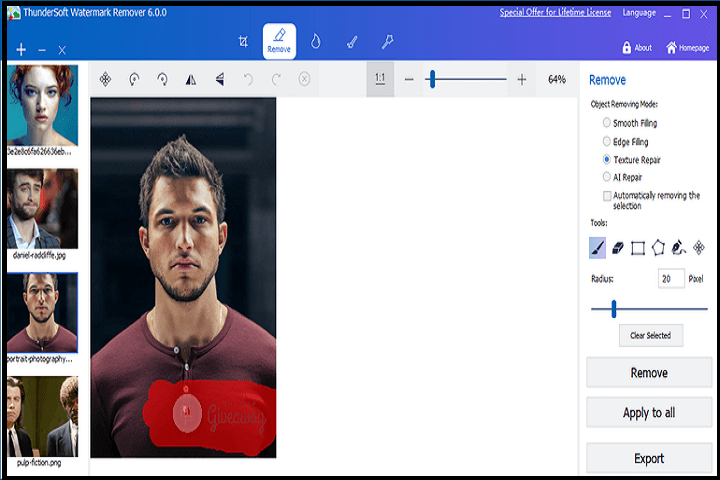Viewport: 720px width, 480px height.
Task: Click the add image plus icon
Action: pos(21,50)
